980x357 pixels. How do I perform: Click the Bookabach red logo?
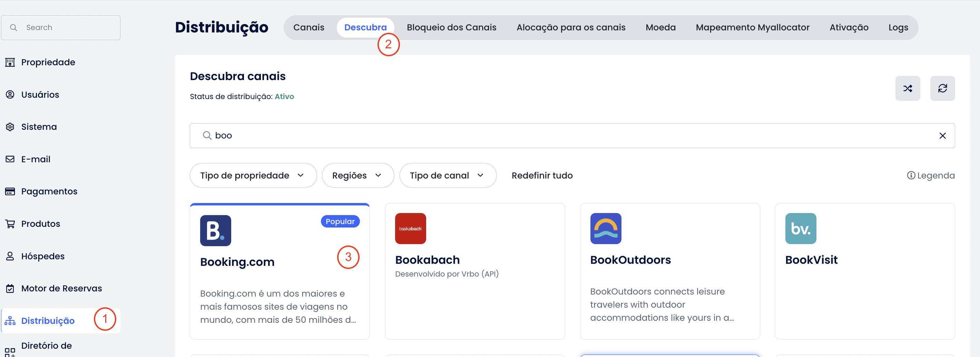point(411,228)
